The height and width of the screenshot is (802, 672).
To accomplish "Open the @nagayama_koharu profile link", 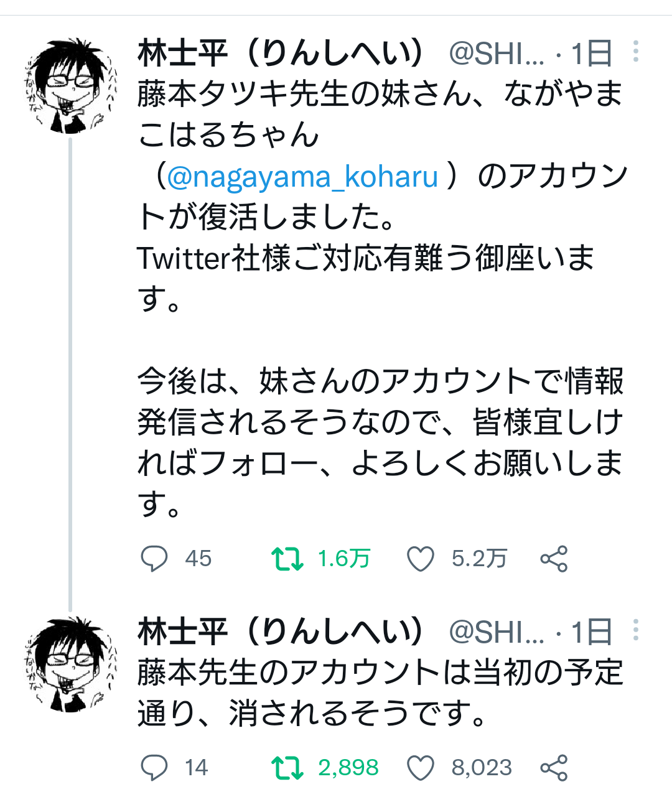I will click(x=302, y=177).
